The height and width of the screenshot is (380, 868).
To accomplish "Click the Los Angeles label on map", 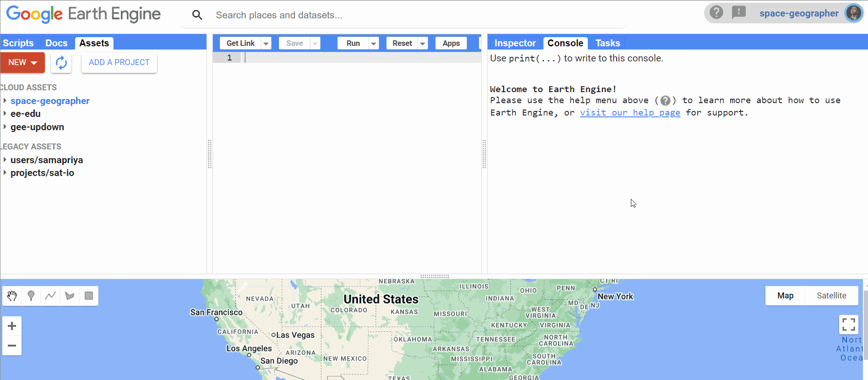I will click(249, 348).
